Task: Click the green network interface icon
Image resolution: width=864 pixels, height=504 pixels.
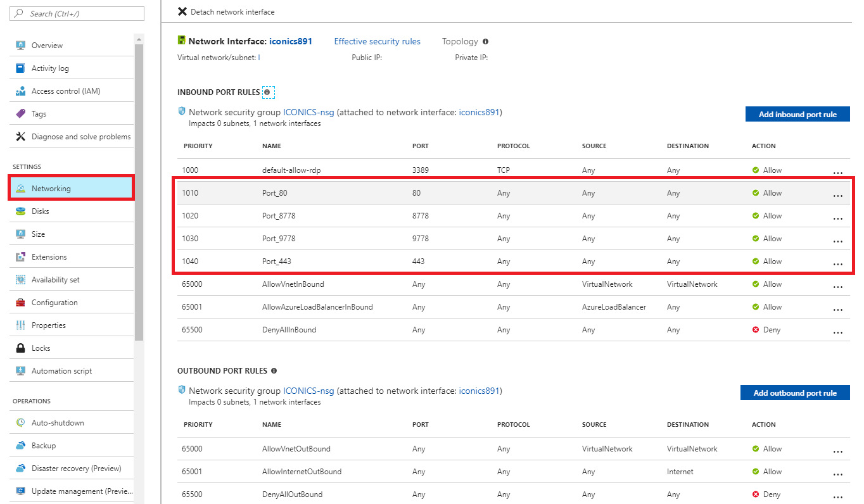Action: (x=182, y=41)
